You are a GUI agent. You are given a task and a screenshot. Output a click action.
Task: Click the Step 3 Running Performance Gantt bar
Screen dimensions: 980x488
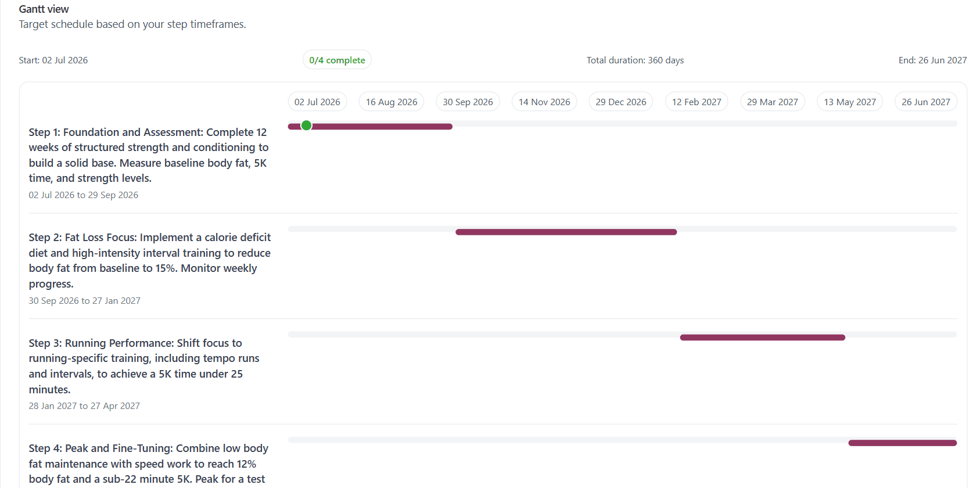pos(763,338)
